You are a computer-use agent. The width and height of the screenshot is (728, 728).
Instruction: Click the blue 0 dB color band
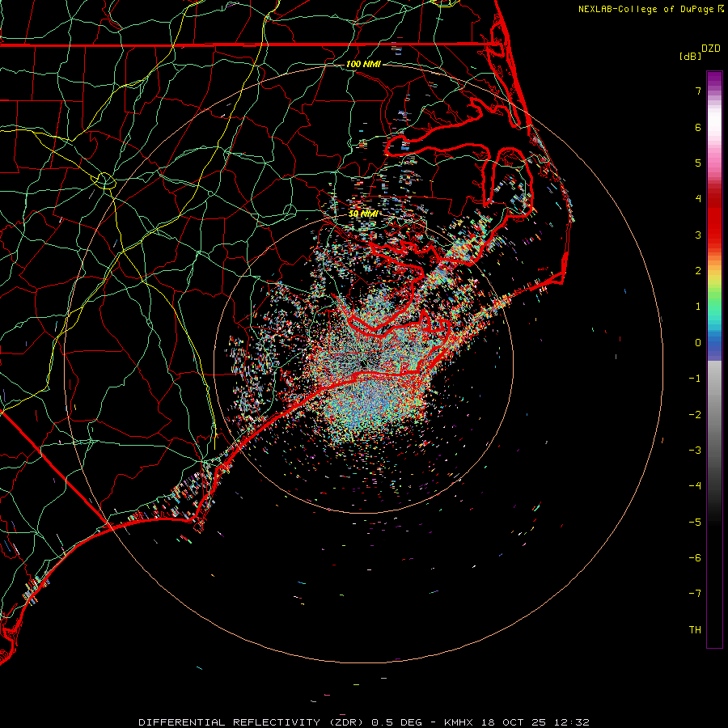[x=714, y=343]
